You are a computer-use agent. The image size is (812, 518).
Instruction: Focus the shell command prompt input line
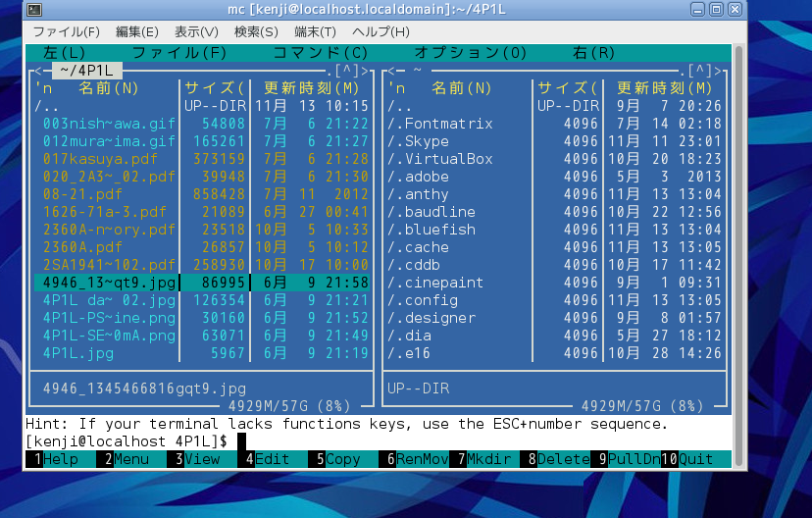coord(392,441)
